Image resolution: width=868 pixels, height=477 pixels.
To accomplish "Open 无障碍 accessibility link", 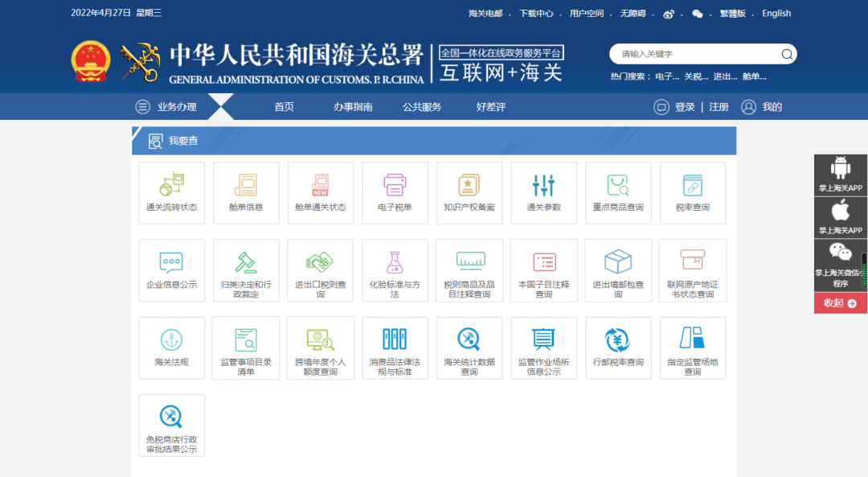I will 633,14.
